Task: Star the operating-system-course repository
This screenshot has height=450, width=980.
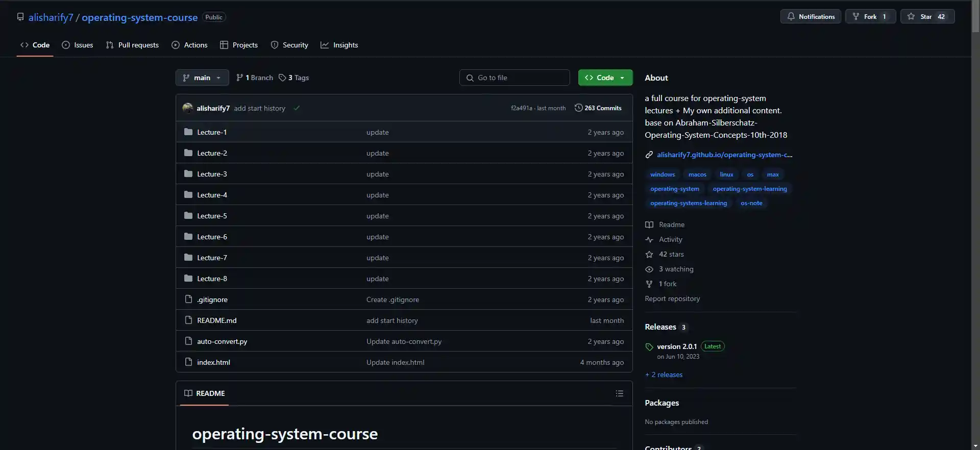Action: pos(927,16)
